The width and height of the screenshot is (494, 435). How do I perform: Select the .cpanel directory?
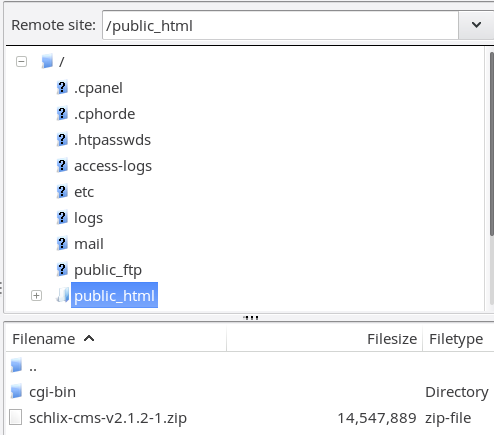pyautogui.click(x=98, y=88)
